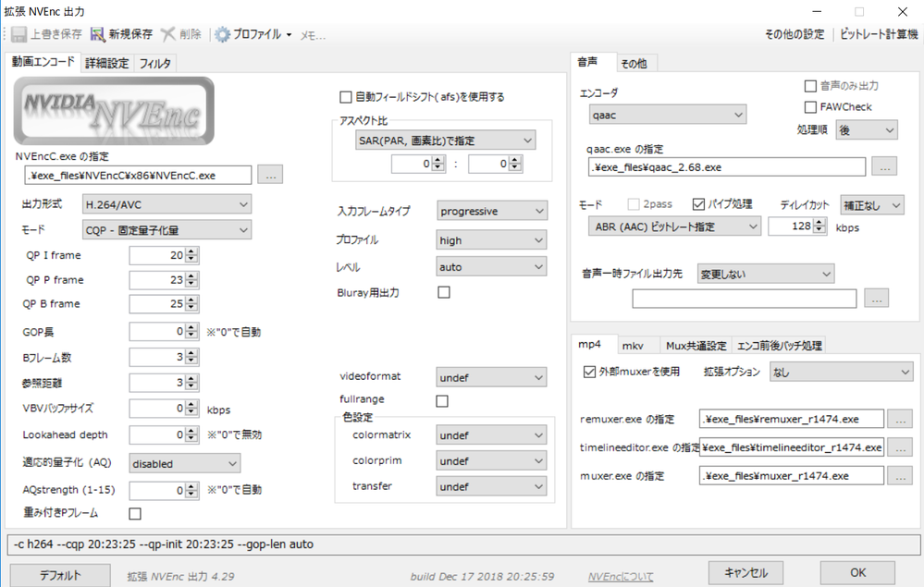
Task: Open 適応的量子化 (AQ) dropdown
Action: click(x=184, y=463)
